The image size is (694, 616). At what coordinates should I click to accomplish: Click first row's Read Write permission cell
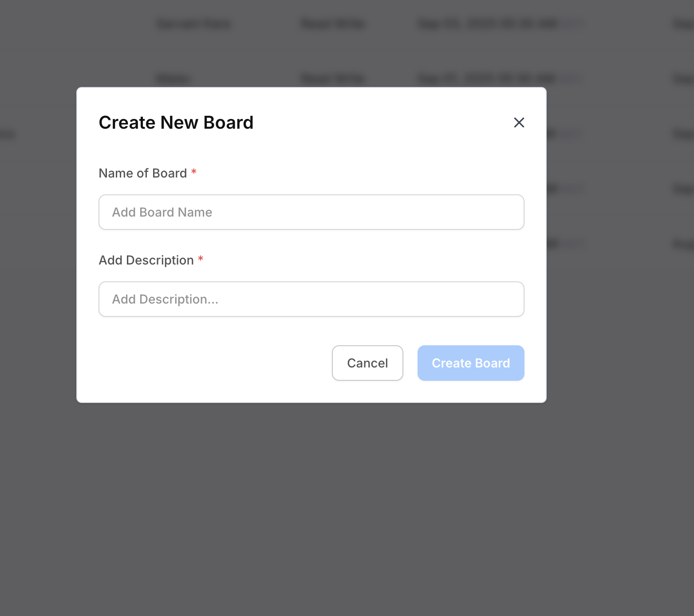[x=333, y=24]
